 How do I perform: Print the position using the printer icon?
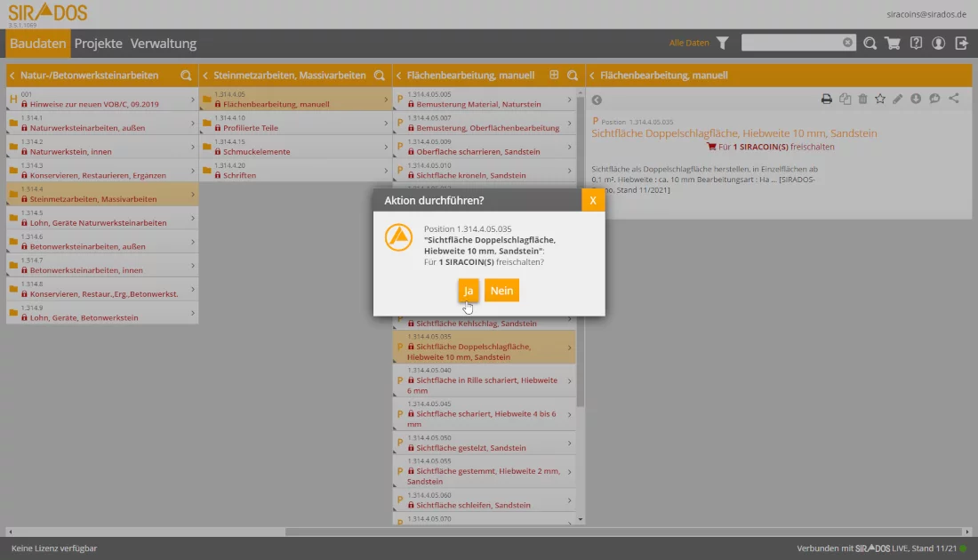[827, 99]
